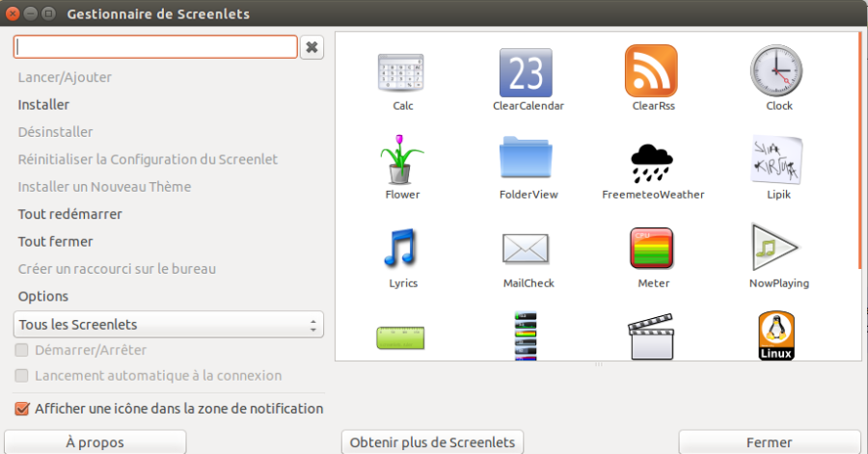Screen dimensions: 868x454
Task: Click the Installer menu entry
Action: click(43, 104)
